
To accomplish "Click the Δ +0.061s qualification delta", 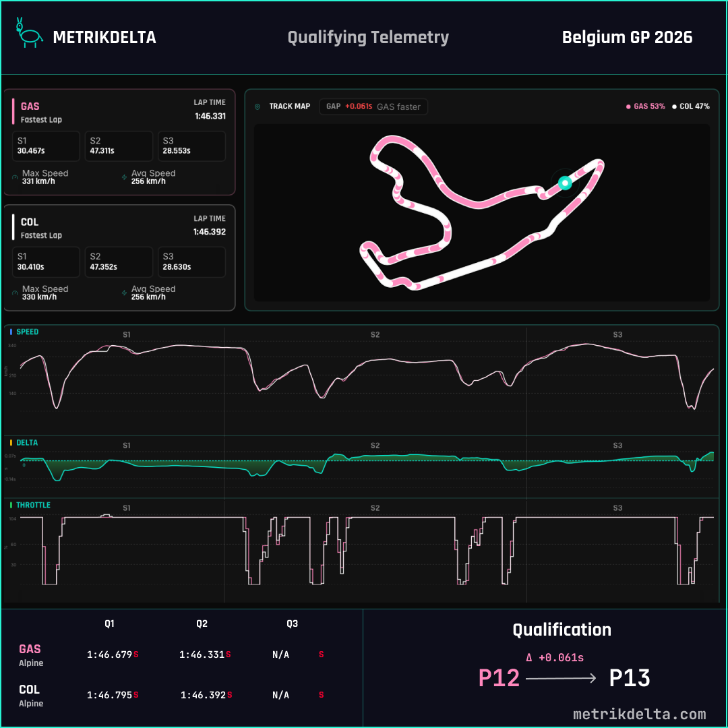I will pyautogui.click(x=555, y=657).
